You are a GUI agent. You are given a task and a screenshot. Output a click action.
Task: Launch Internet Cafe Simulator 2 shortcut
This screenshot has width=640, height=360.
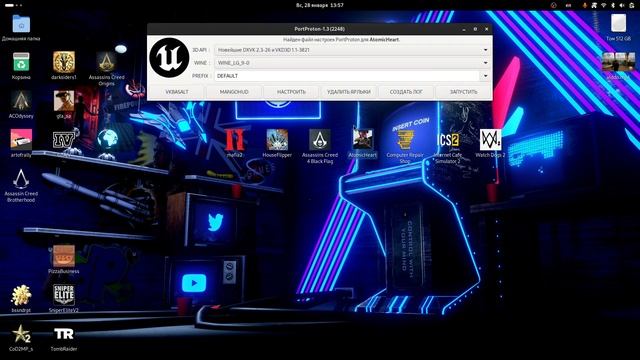tap(448, 140)
